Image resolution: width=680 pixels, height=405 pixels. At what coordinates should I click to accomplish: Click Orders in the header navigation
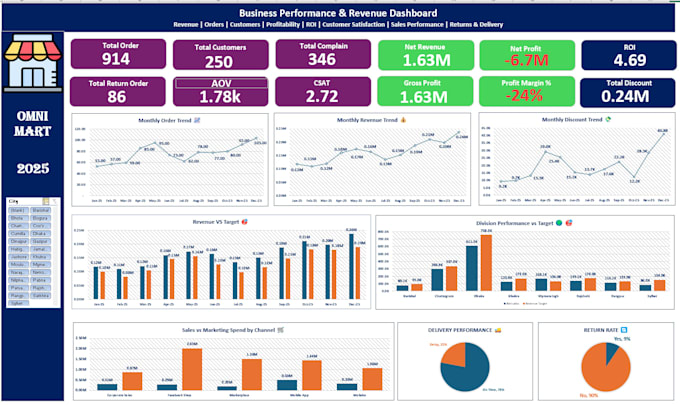point(214,25)
